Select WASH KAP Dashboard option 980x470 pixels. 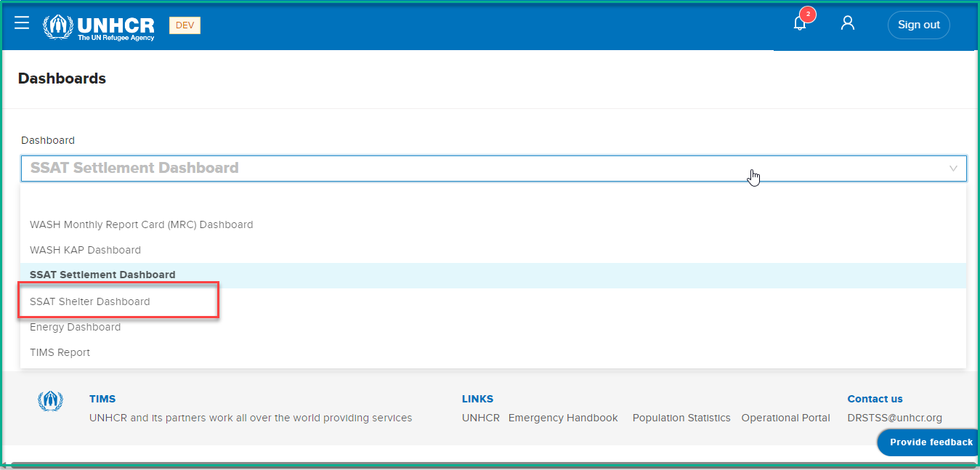pos(493,250)
